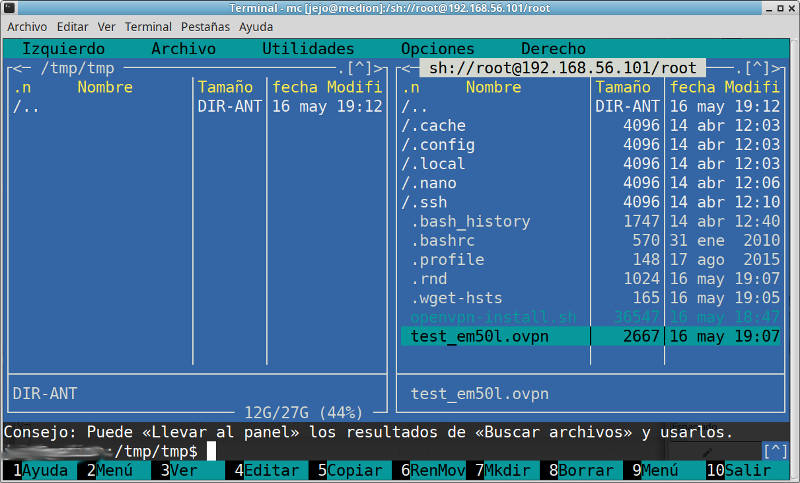Sort right panel by Tamaño column
Viewport: 800px width, 483px height.
pos(623,87)
